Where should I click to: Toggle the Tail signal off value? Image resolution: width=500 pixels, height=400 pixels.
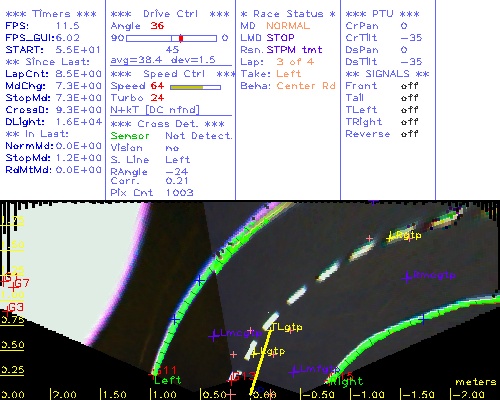409,98
